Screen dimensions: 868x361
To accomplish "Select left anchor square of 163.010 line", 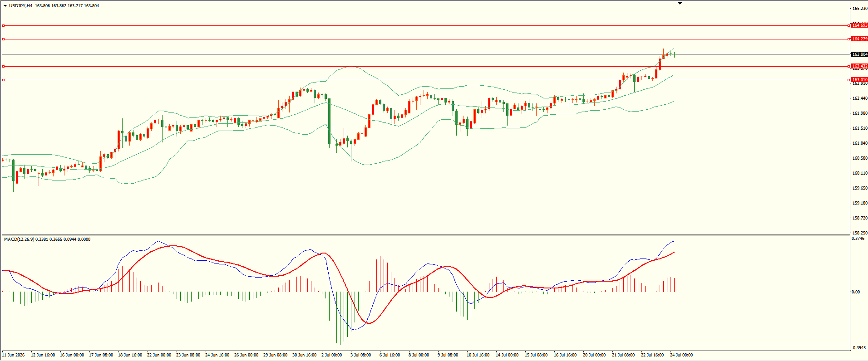I will tap(3, 80).
